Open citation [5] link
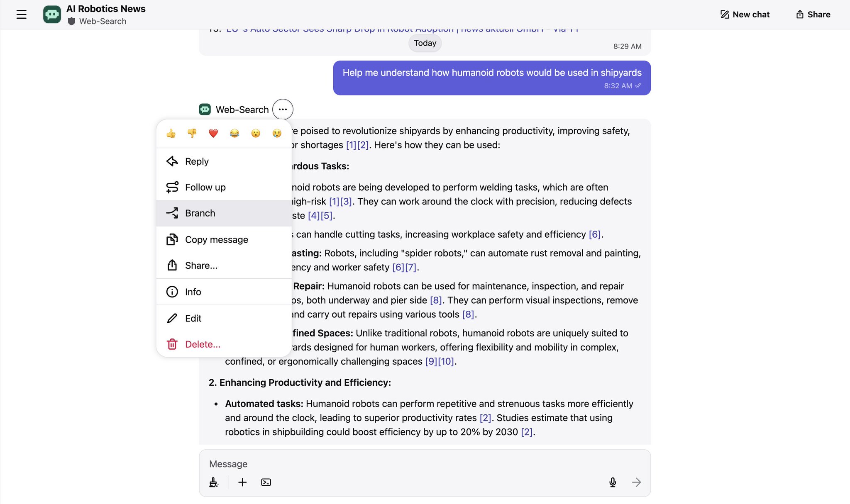Image resolution: width=850 pixels, height=504 pixels. click(327, 216)
